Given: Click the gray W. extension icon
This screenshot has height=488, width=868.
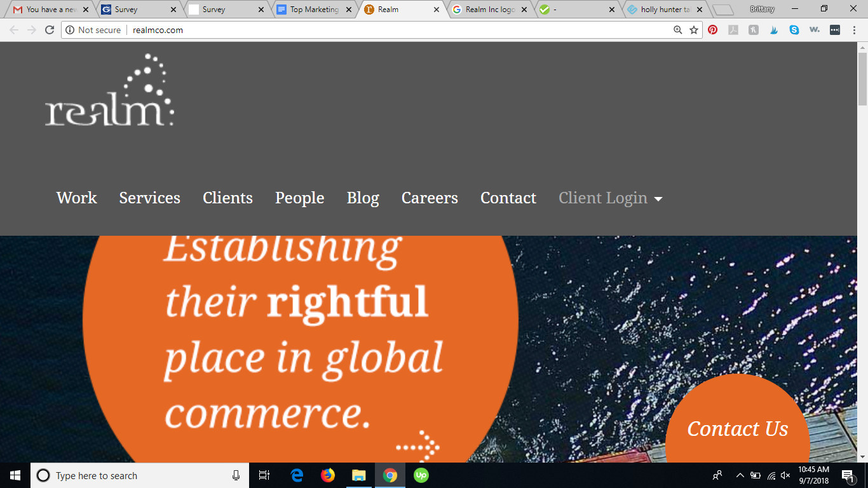Looking at the screenshot, I should (815, 30).
